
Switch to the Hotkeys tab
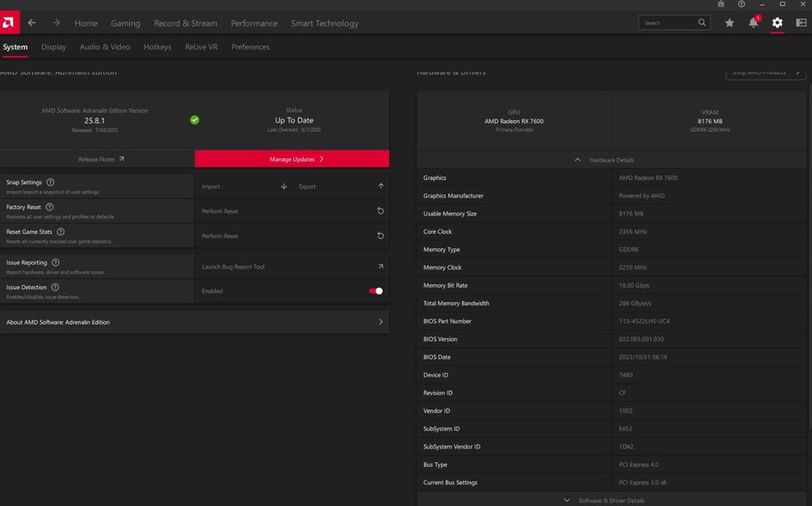(158, 47)
